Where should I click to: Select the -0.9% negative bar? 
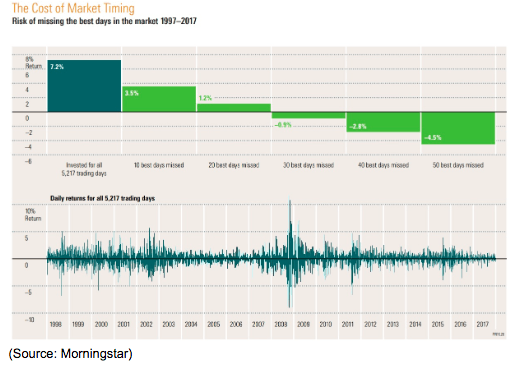[x=308, y=115]
